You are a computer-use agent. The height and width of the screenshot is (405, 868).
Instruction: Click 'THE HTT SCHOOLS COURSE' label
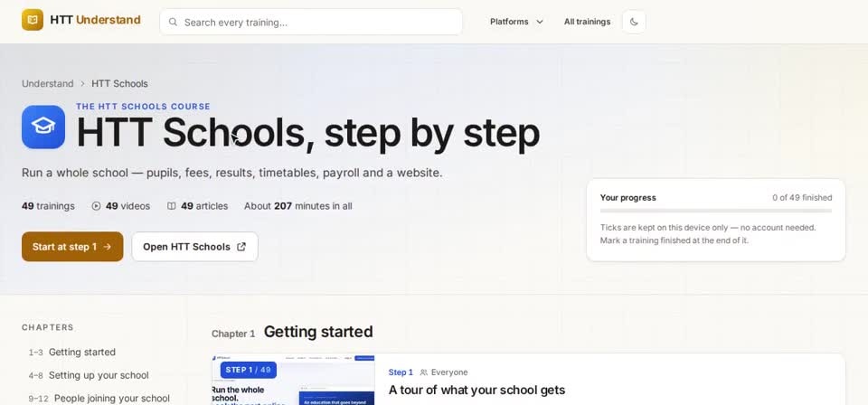point(143,107)
